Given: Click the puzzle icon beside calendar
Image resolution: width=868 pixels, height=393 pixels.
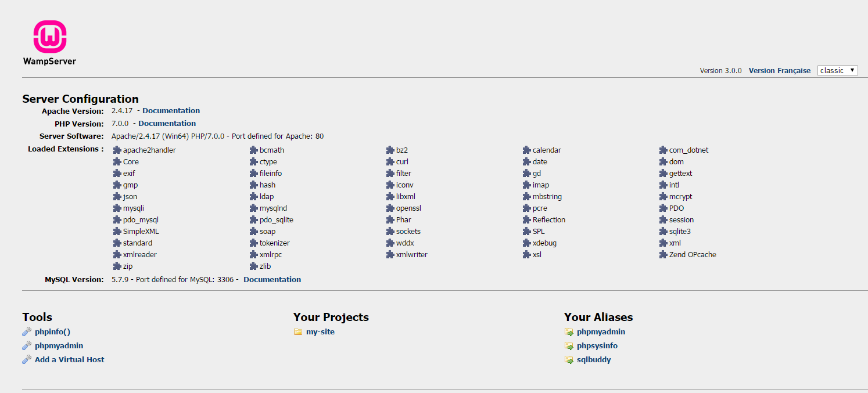Looking at the screenshot, I should pyautogui.click(x=527, y=150).
